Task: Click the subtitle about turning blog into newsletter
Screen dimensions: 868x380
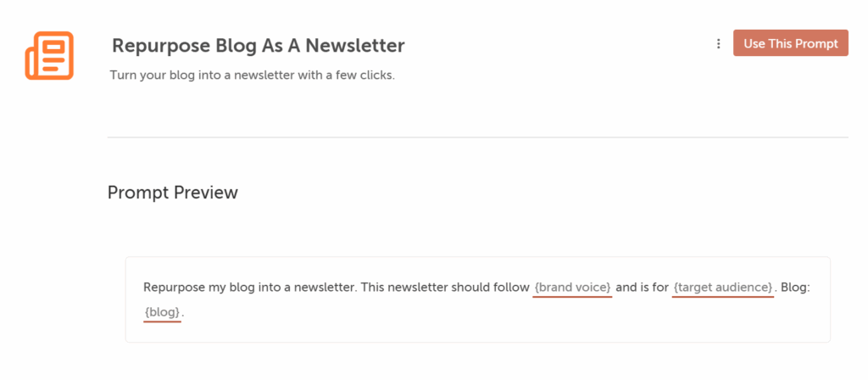Action: click(x=253, y=75)
